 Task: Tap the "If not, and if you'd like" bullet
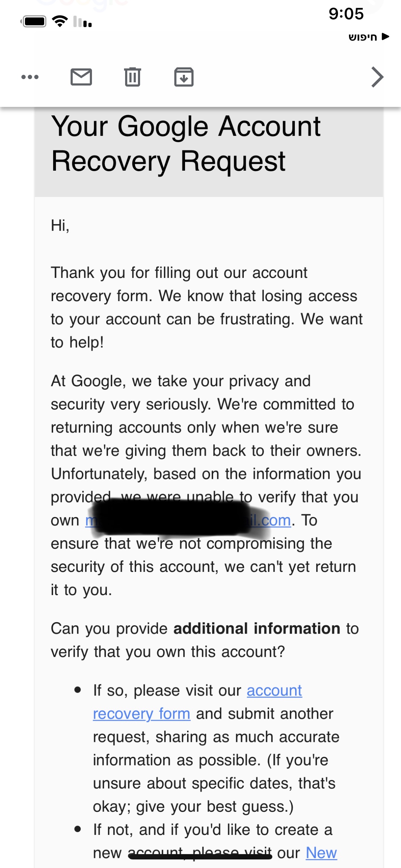coord(212,830)
